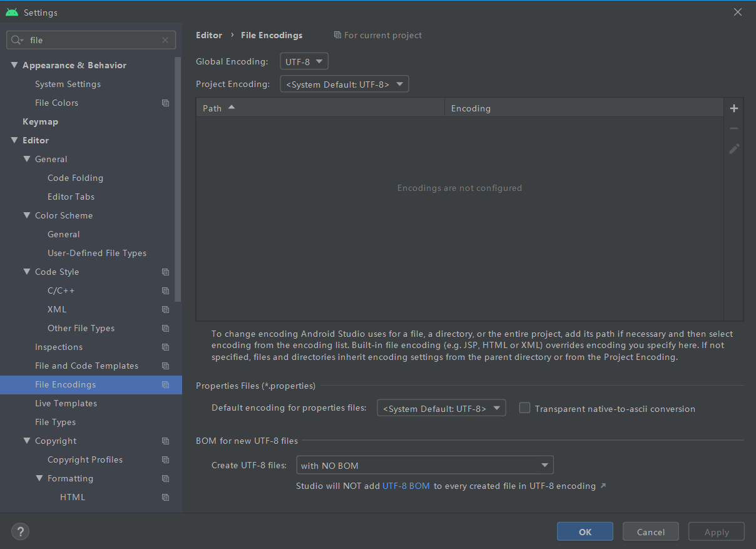Open Live Templates settings

click(x=66, y=403)
